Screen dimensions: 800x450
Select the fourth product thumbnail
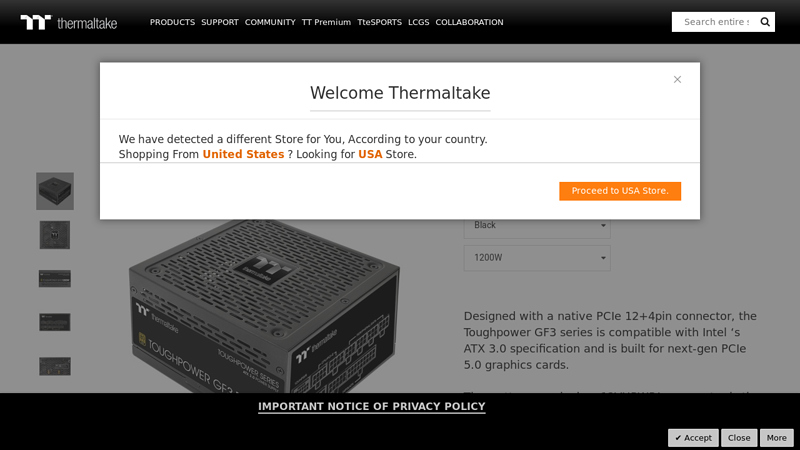[x=55, y=322]
